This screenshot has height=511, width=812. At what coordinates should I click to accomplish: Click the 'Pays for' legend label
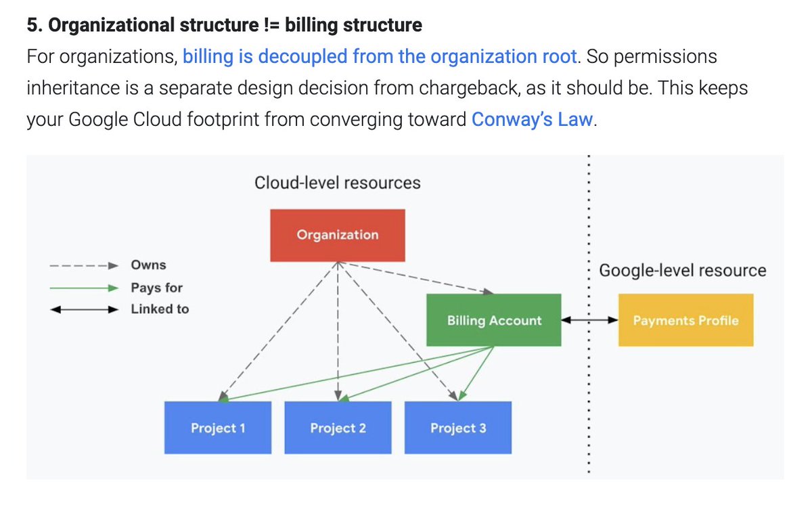(x=157, y=288)
